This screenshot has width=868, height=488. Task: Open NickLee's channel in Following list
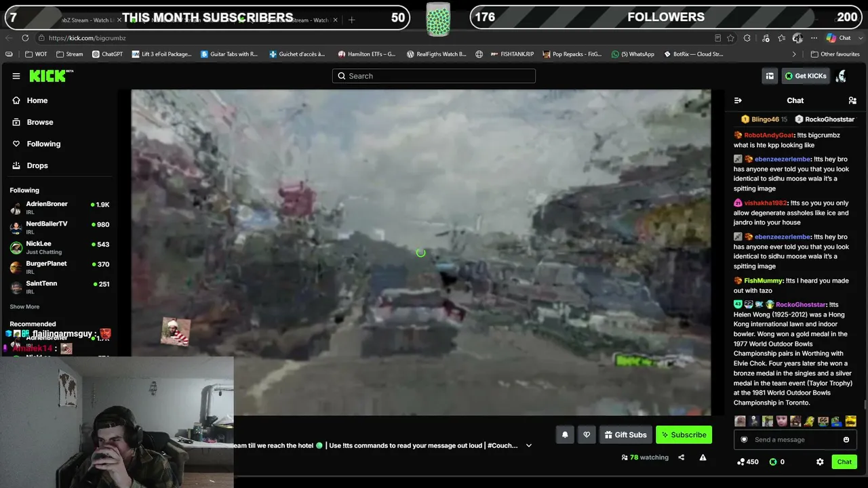click(x=60, y=247)
